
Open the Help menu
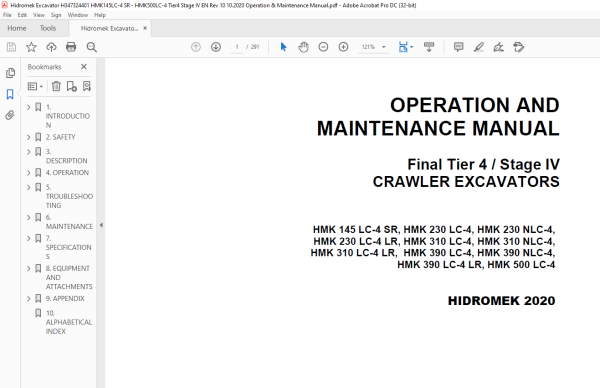(100, 15)
